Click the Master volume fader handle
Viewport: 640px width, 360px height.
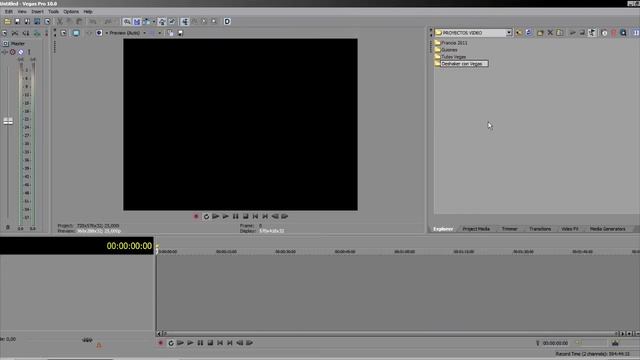[8, 121]
